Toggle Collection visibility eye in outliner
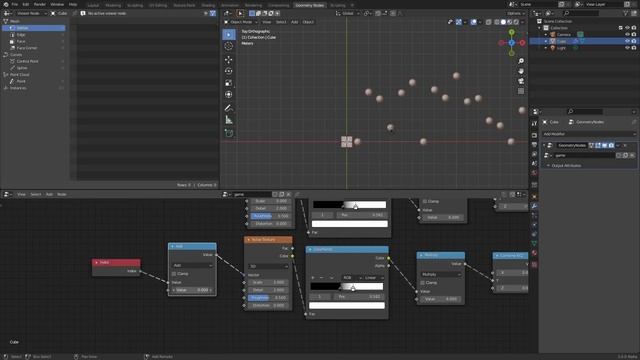 pyautogui.click(x=627, y=28)
